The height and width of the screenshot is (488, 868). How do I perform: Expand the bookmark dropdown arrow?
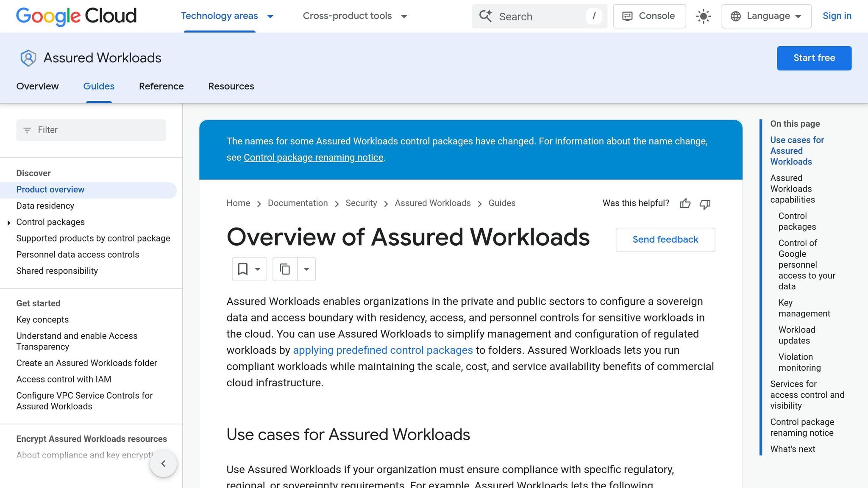click(x=257, y=269)
